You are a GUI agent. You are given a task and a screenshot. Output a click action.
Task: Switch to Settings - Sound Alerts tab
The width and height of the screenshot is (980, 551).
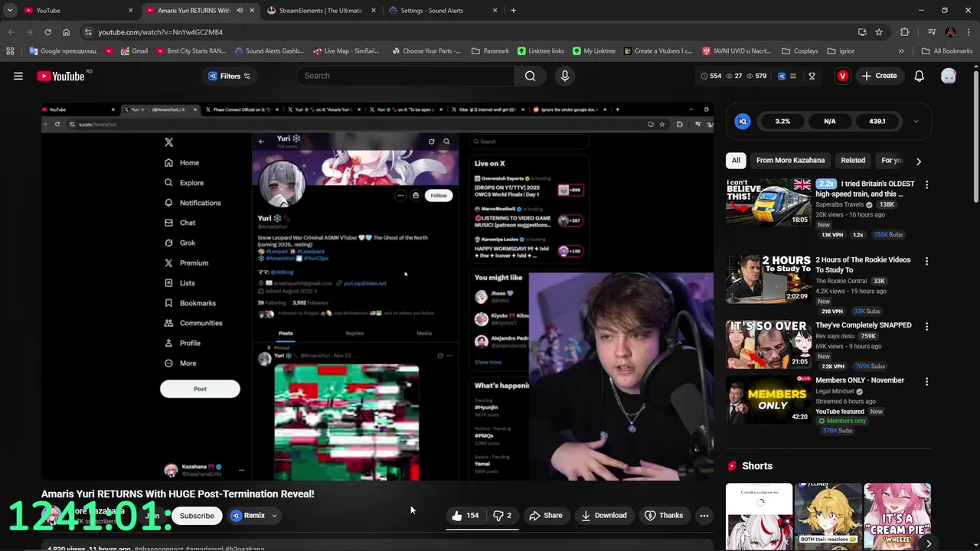tap(442, 11)
